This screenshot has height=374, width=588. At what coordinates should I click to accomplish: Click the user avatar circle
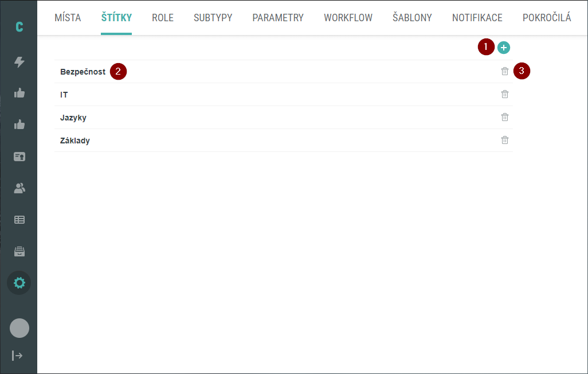click(x=19, y=328)
